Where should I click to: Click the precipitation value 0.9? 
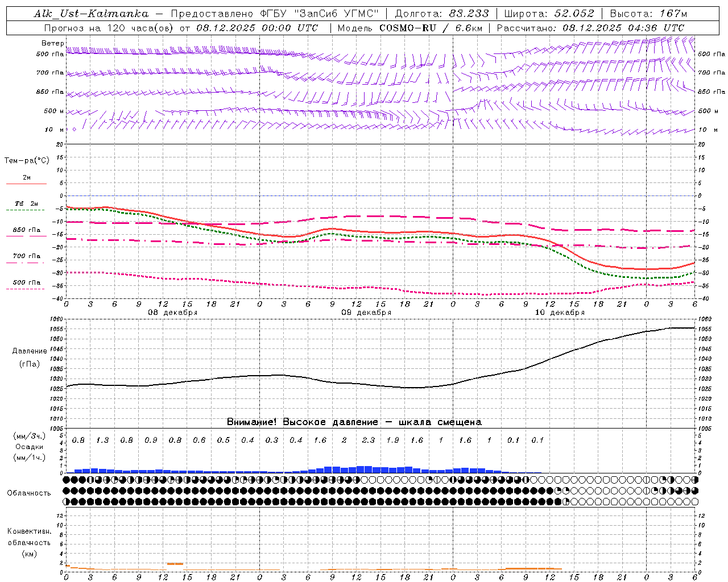151,440
